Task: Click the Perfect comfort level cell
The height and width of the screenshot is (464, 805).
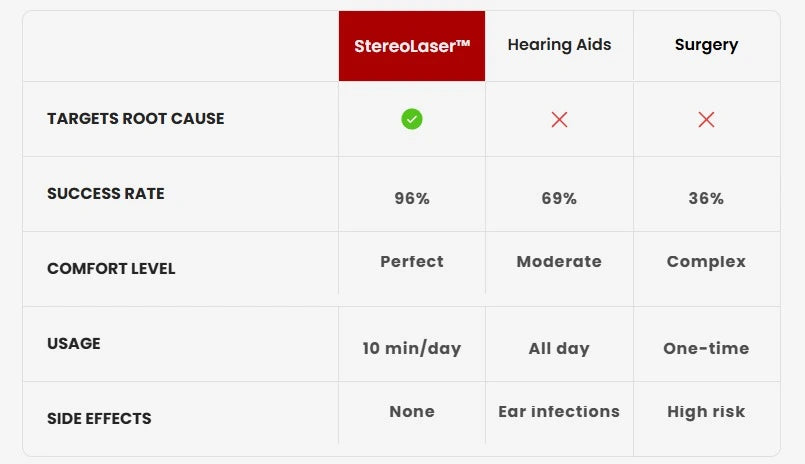Action: point(412,261)
